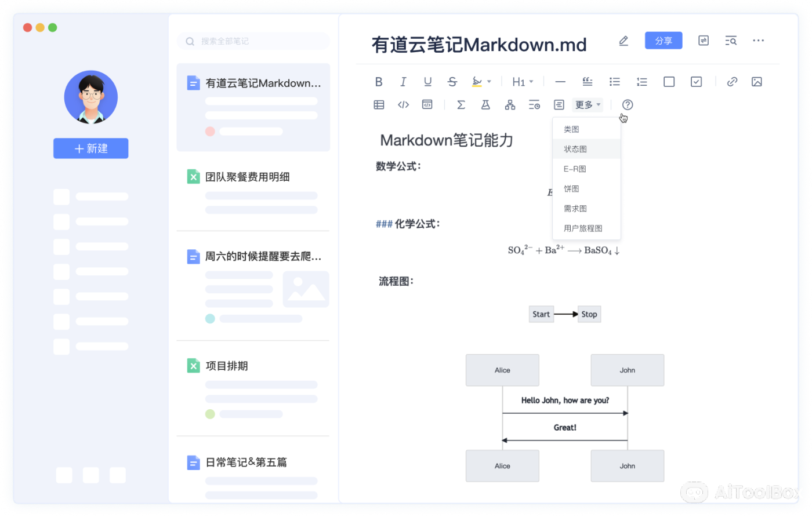Select the inline code icon
Screen dimensions: 812x517
(x=403, y=104)
